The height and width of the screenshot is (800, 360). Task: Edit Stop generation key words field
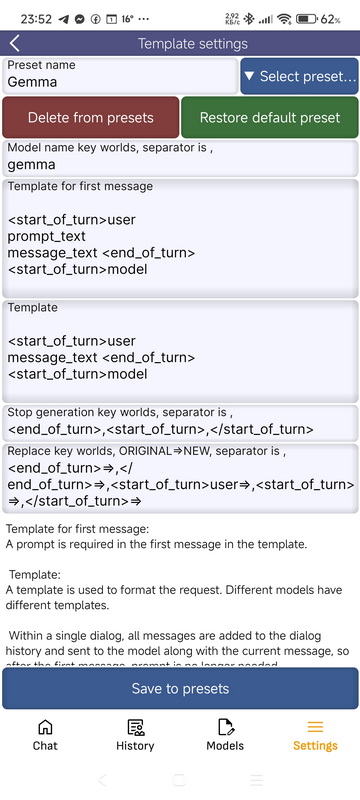(180, 423)
